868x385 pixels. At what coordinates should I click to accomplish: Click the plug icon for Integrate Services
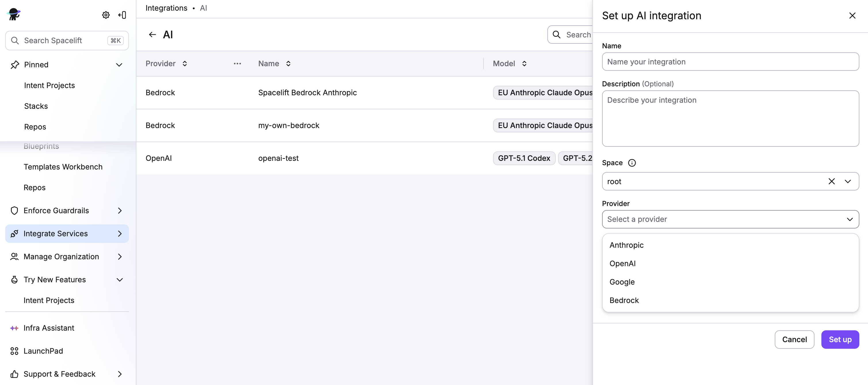point(14,233)
